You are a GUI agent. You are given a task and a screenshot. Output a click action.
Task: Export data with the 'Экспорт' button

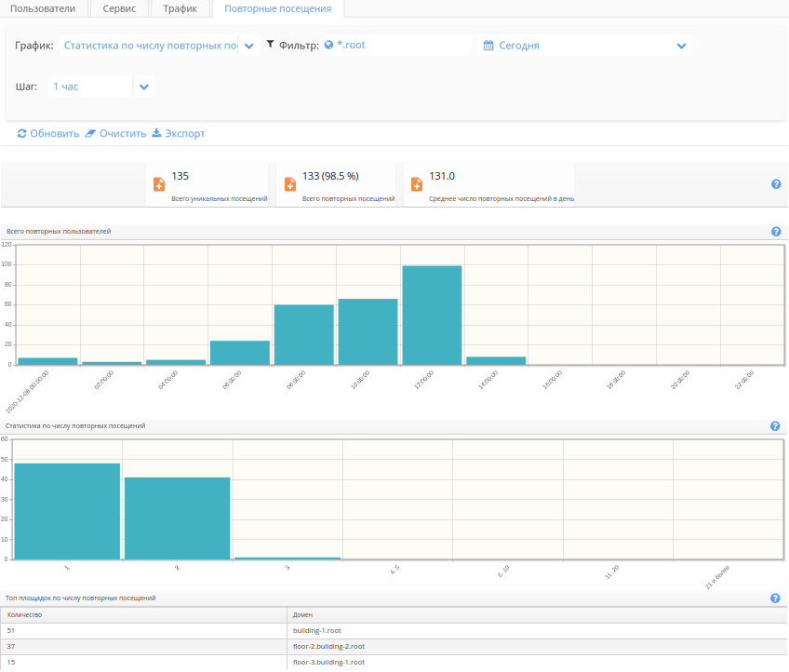point(178,133)
